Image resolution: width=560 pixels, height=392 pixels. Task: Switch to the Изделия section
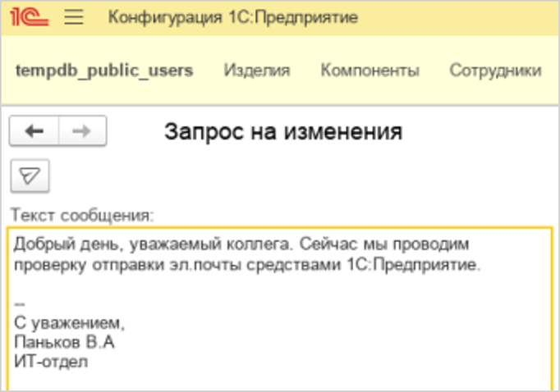click(x=257, y=71)
